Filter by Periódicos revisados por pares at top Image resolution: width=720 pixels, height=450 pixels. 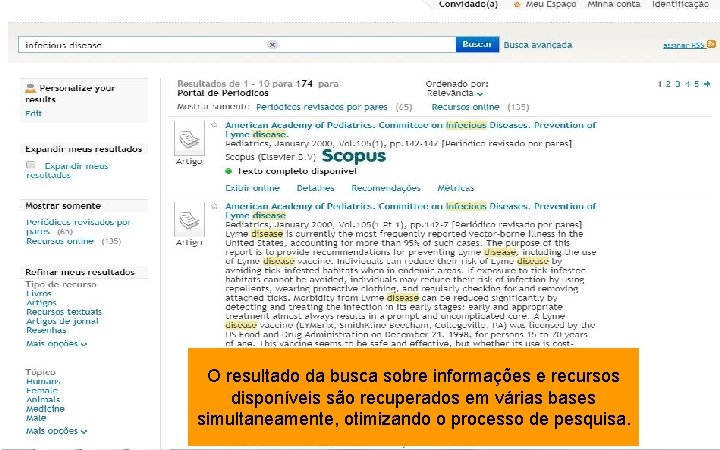point(321,107)
